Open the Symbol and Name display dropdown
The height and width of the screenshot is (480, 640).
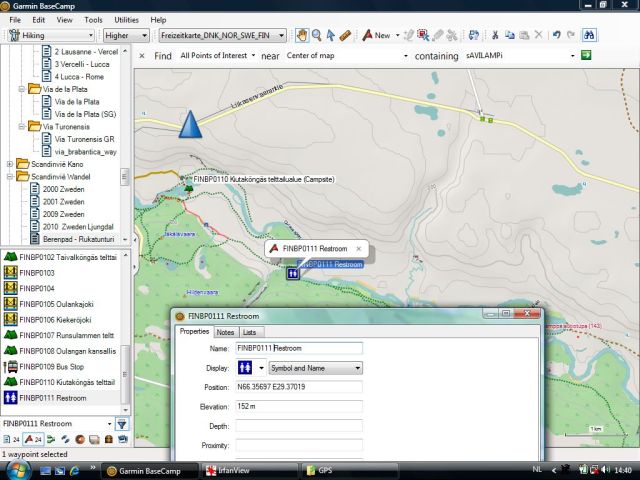[315, 368]
